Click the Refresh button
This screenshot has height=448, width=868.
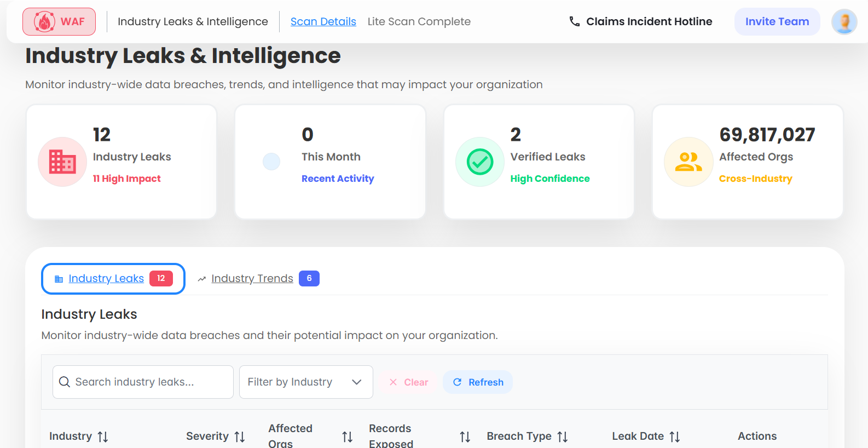click(478, 382)
